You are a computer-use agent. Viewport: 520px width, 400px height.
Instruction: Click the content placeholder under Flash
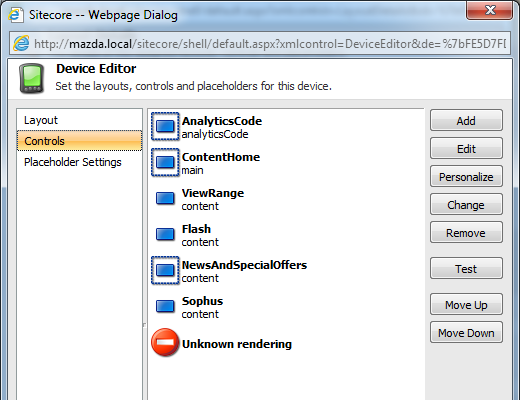pos(200,242)
